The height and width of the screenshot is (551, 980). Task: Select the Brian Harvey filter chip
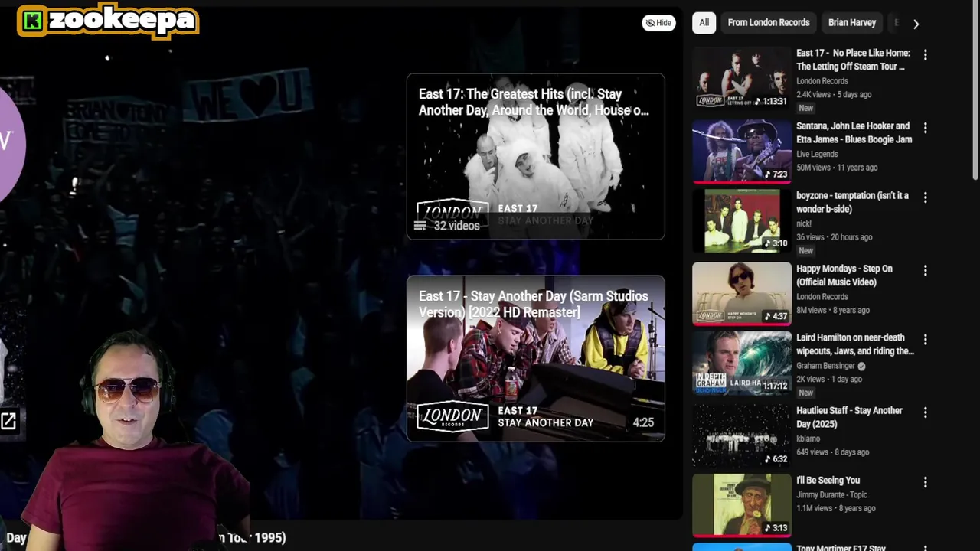click(851, 23)
